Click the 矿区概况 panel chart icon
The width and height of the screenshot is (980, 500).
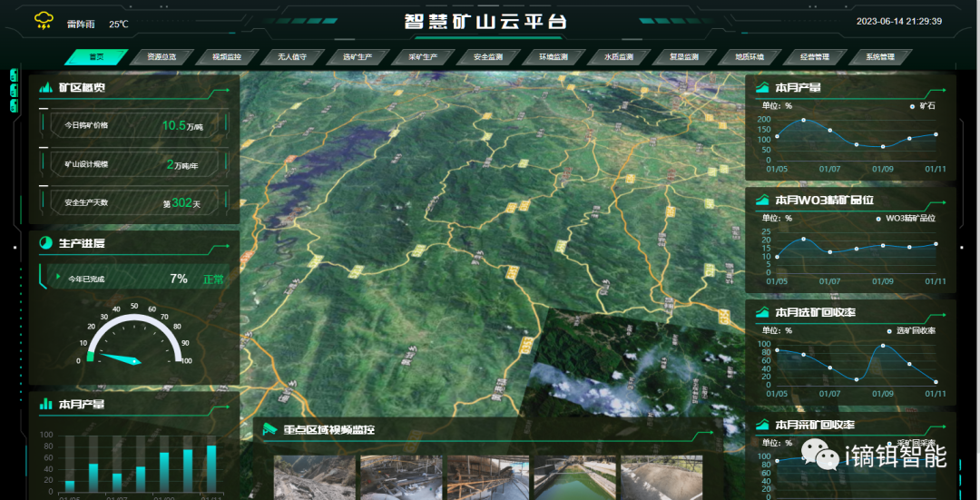tap(45, 87)
